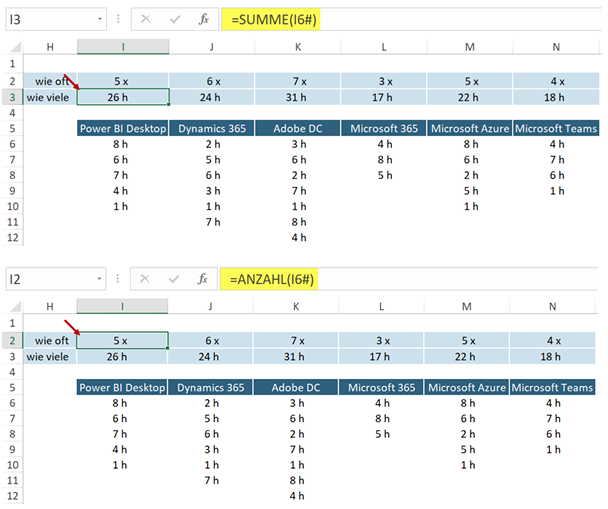Screen dimensions: 608x509
Task: Click the confirm checkmark beside =SUMME(I6#)
Action: pyautogui.click(x=175, y=19)
